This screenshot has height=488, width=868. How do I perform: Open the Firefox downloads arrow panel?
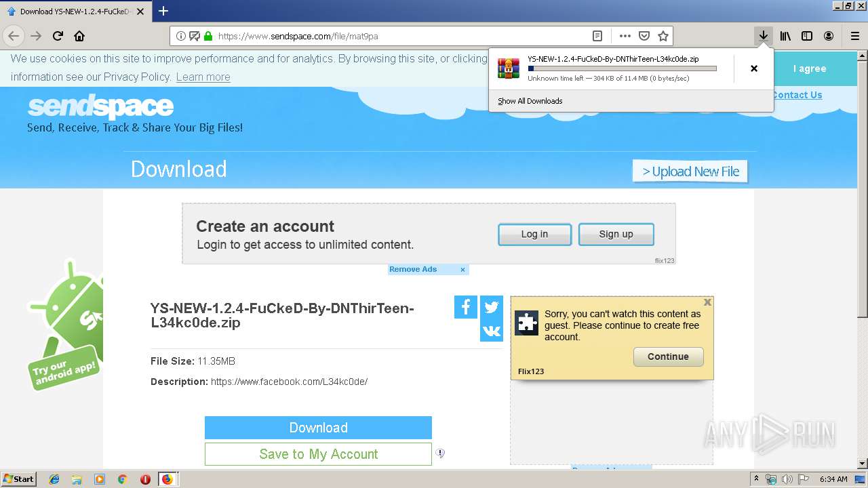764,36
